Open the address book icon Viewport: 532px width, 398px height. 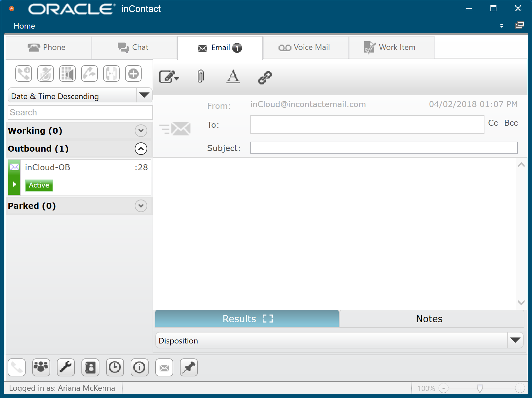point(90,367)
